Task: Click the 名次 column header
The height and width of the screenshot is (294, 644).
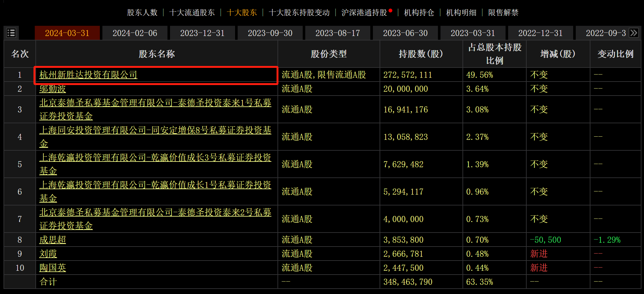Action: [20, 54]
